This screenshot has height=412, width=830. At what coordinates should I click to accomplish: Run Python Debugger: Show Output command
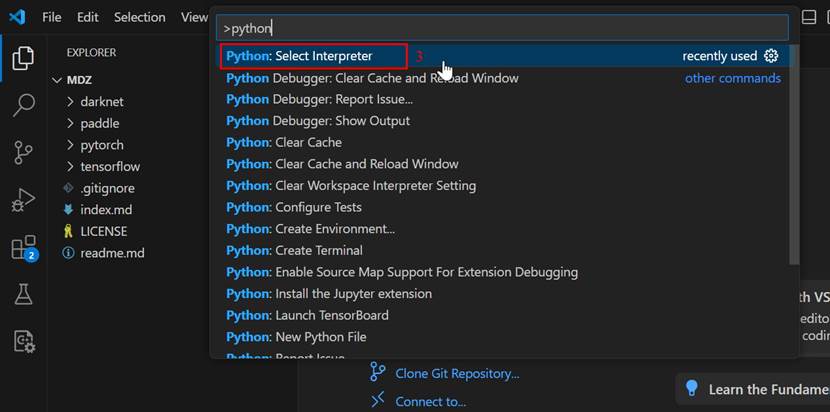pos(504,121)
